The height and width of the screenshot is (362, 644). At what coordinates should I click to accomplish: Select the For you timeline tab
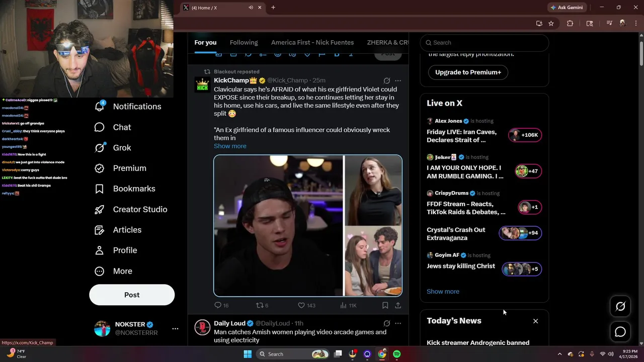click(x=205, y=43)
